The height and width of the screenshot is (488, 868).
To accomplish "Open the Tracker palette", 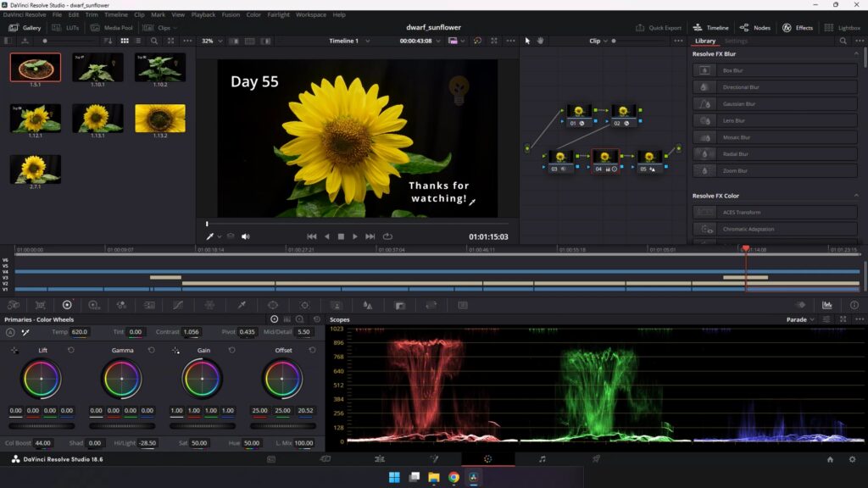I will [x=304, y=305].
